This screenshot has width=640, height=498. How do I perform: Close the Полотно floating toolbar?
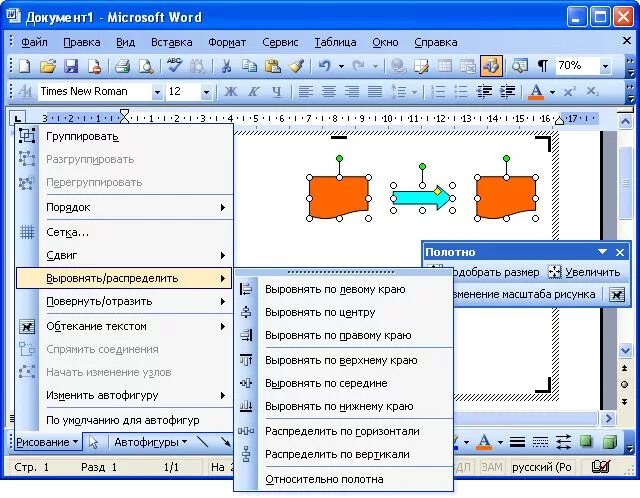pos(620,252)
